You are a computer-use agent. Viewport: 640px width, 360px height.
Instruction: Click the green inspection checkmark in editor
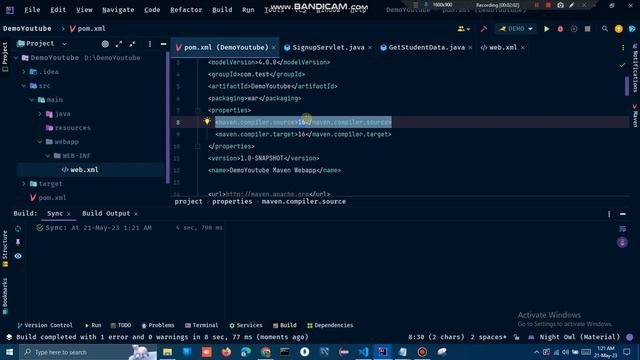(x=622, y=65)
